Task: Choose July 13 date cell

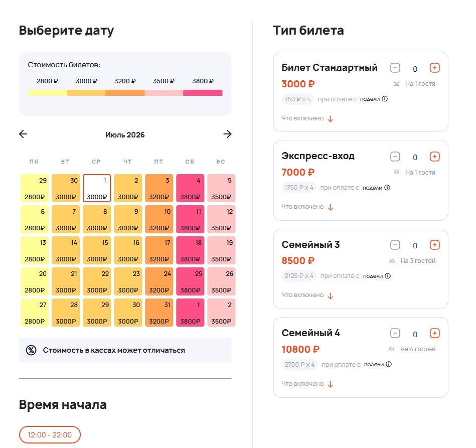Action: tap(34, 250)
